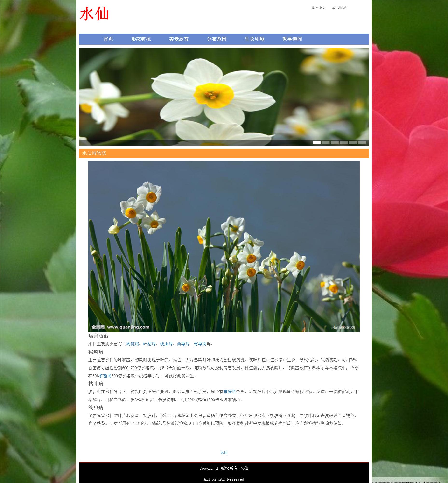
Task: Open the 首页 navigation item
Action: [x=108, y=39]
